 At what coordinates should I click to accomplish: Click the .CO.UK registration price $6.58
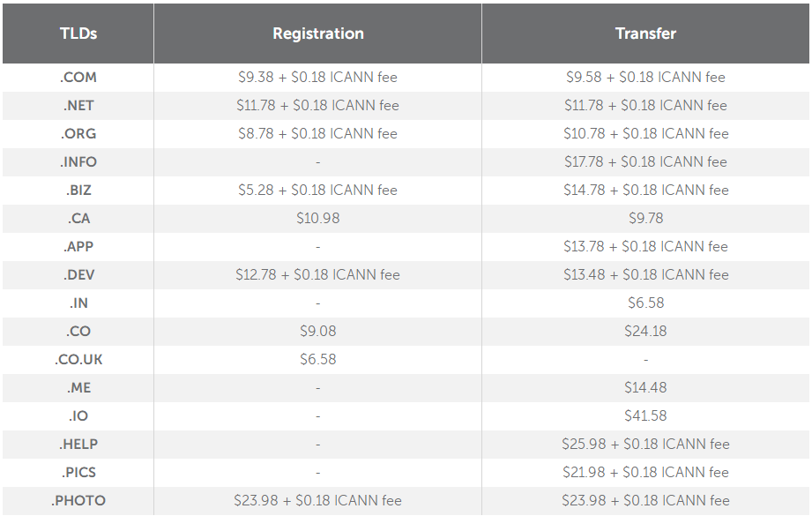coord(317,359)
